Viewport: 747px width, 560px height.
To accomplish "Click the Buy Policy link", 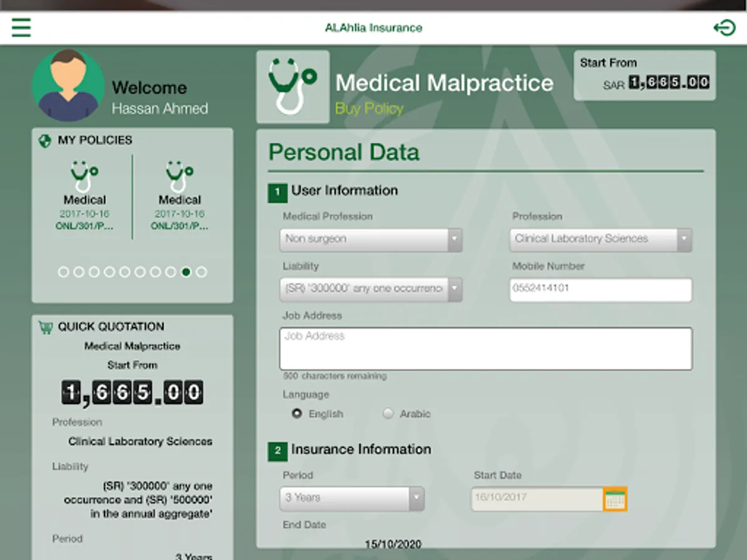I will pyautogui.click(x=369, y=109).
